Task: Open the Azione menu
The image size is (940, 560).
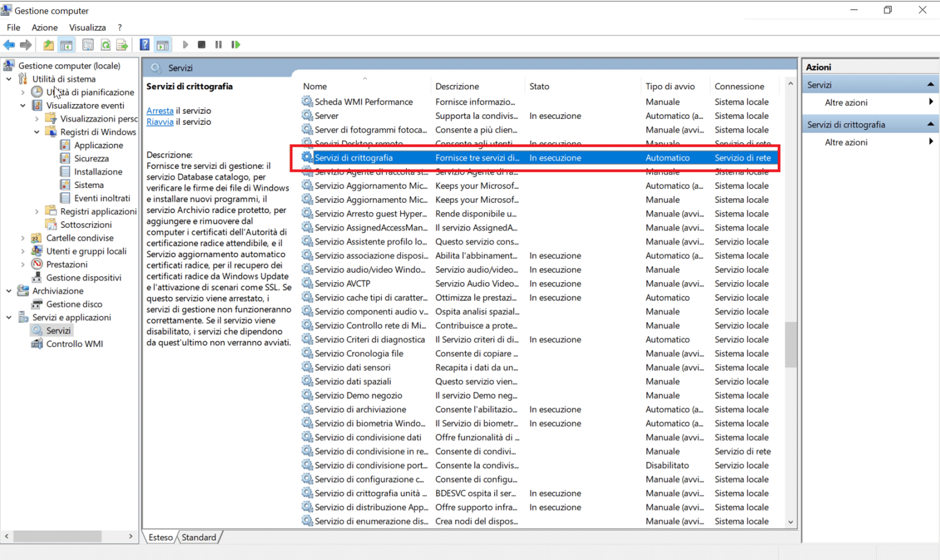Action: point(44,27)
